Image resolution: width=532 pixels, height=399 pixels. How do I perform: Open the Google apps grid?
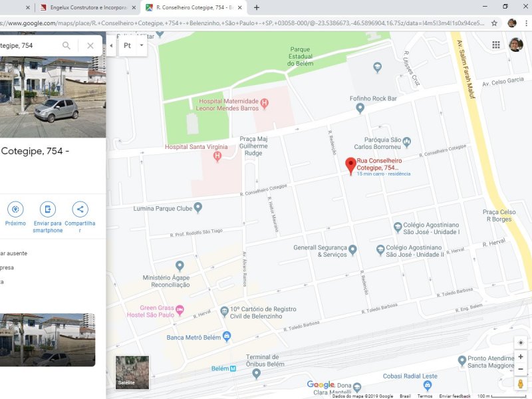coord(496,45)
